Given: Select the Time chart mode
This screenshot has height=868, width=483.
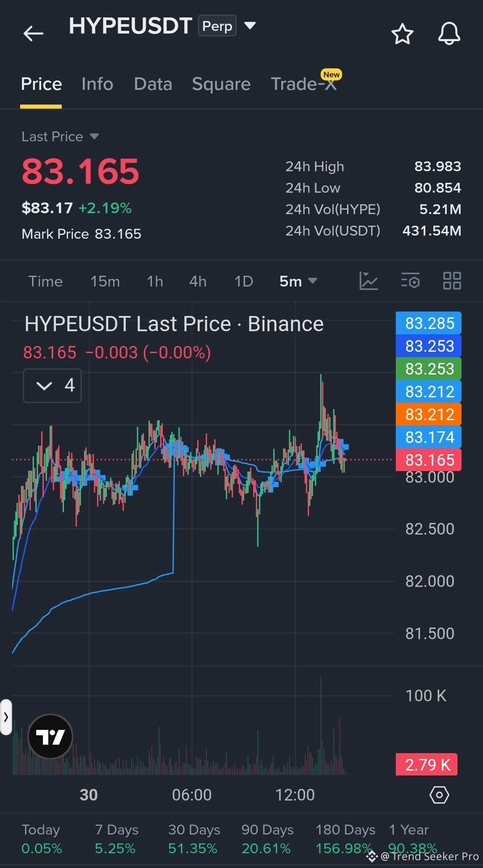Looking at the screenshot, I should click(x=46, y=281).
